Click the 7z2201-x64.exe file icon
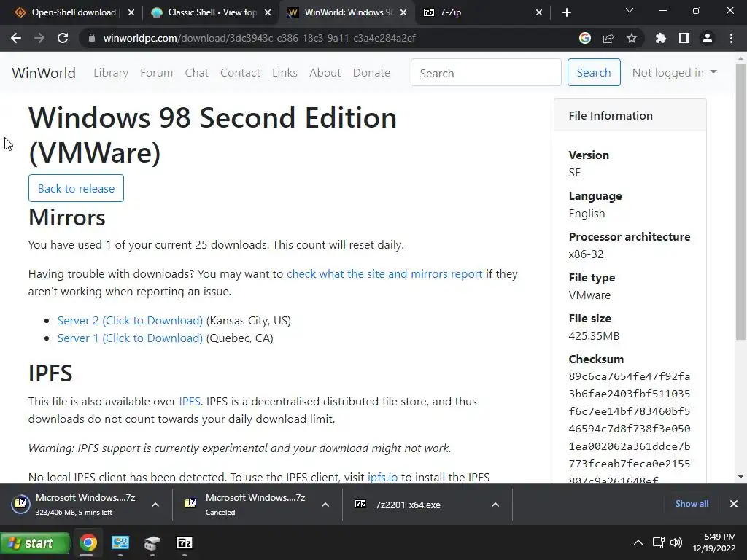 pos(360,504)
